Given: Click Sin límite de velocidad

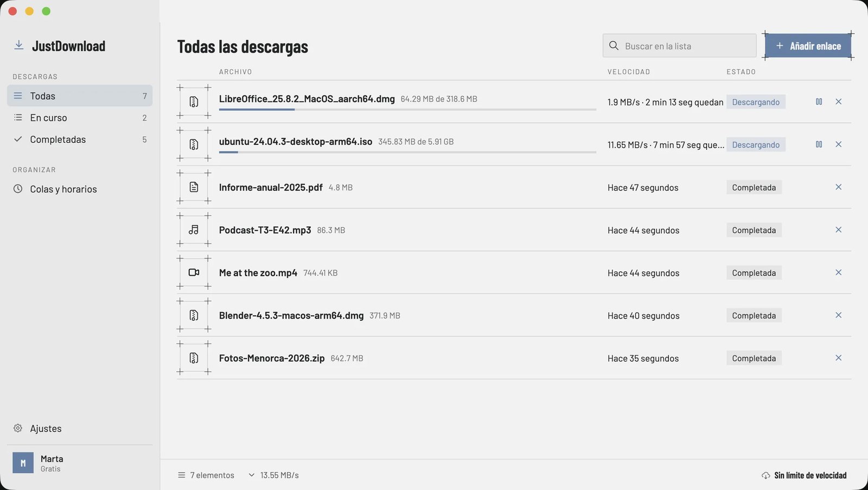Looking at the screenshot, I should (x=804, y=475).
